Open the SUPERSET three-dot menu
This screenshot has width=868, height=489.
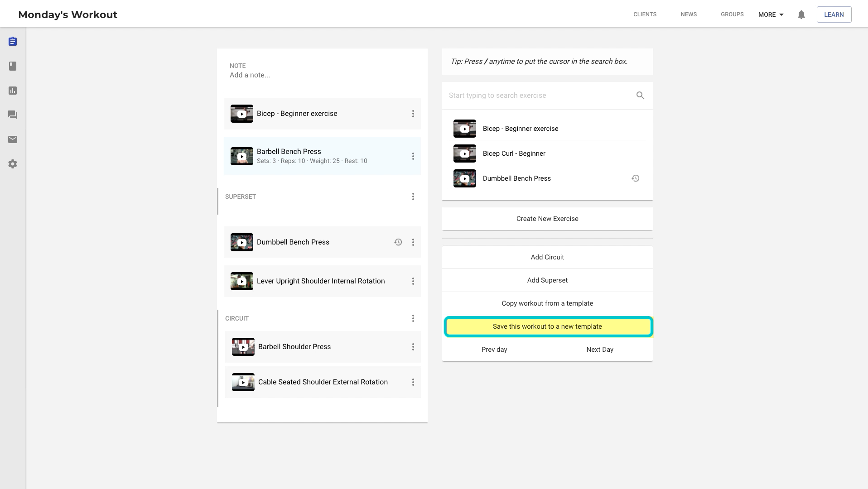pos(413,197)
